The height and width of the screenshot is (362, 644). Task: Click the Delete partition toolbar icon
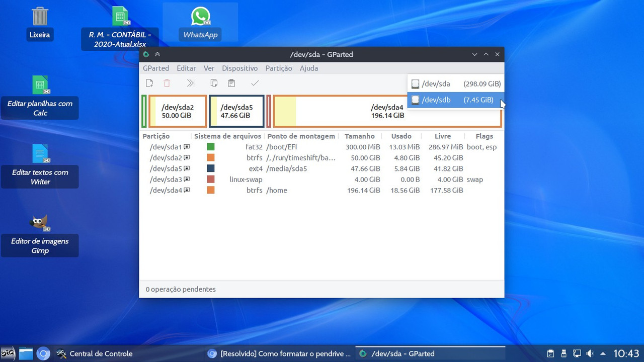point(167,83)
